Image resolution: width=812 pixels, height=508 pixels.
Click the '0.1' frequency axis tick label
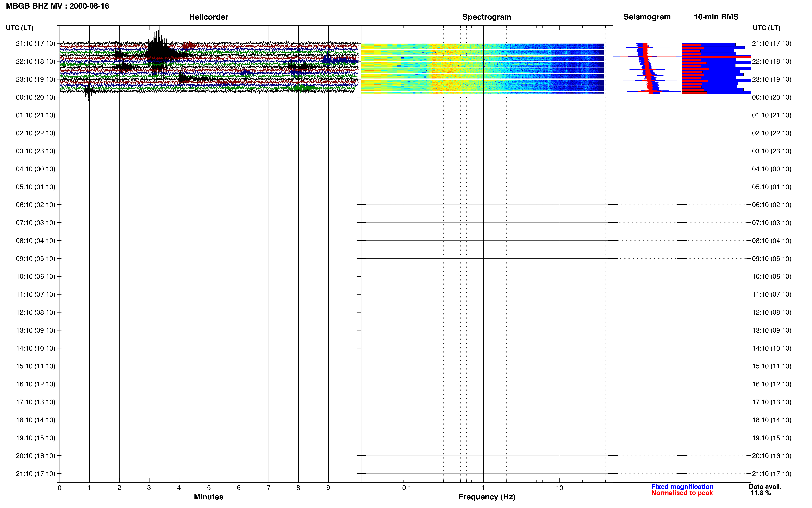click(407, 487)
